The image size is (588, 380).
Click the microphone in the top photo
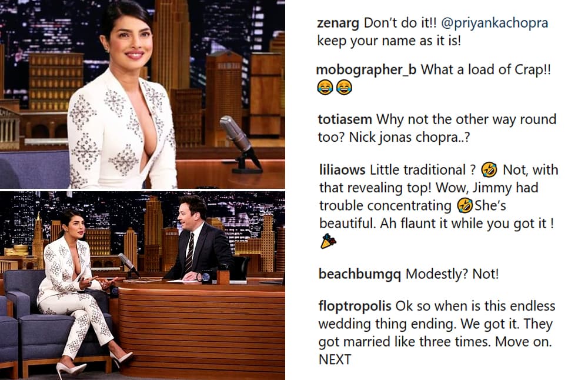click(x=240, y=144)
